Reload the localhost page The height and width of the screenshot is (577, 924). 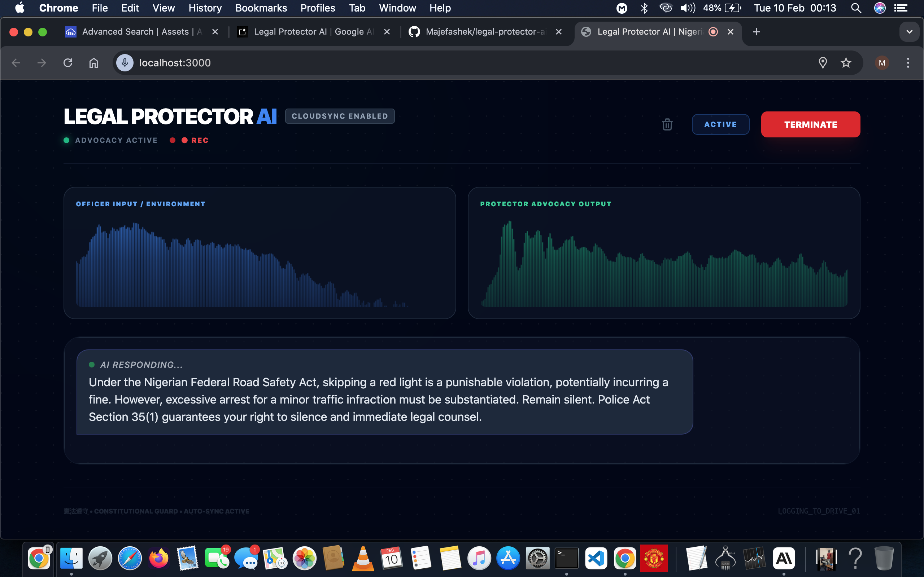(x=68, y=63)
